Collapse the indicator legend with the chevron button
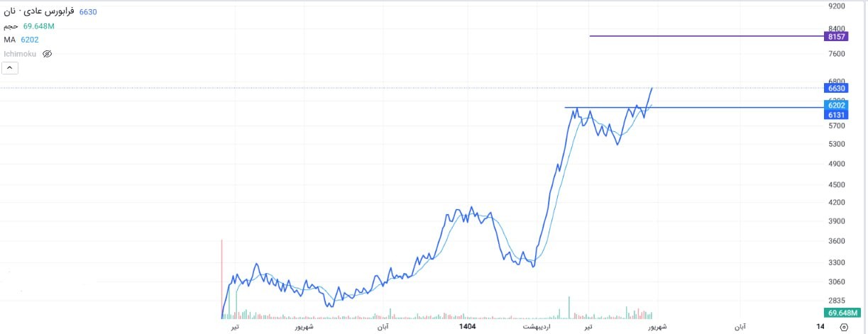 (x=11, y=68)
